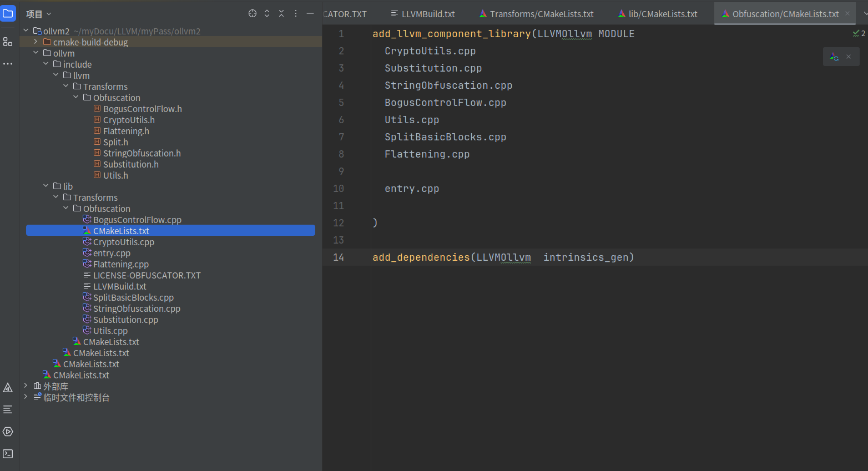Open entry.cpp in the project tree
The height and width of the screenshot is (471, 868).
pos(112,253)
